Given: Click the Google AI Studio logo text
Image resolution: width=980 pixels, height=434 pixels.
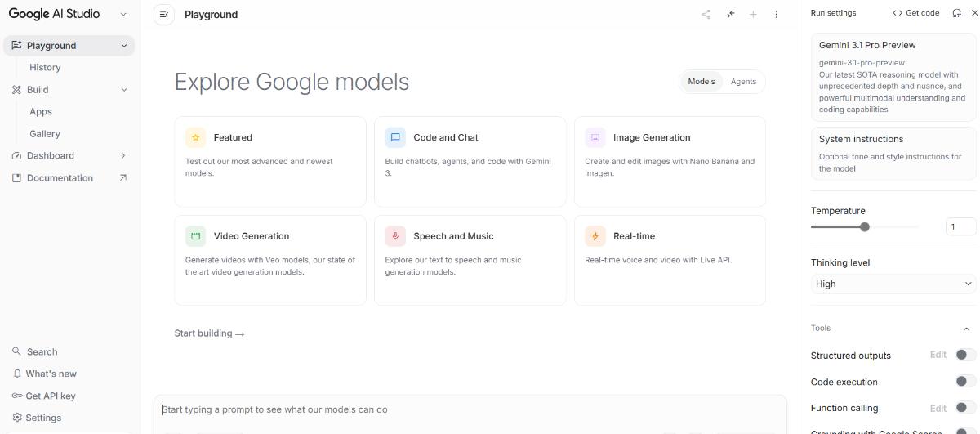Looking at the screenshot, I should [x=55, y=14].
